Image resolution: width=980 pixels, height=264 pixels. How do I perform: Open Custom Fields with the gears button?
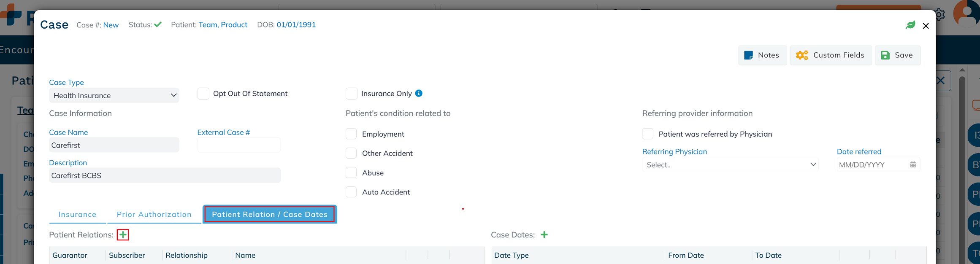(x=831, y=55)
